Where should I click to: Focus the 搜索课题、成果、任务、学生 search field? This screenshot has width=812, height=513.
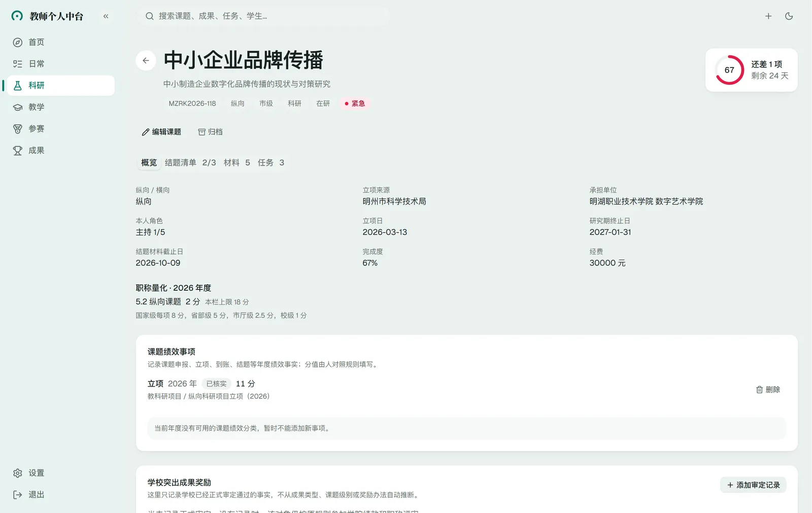point(263,16)
